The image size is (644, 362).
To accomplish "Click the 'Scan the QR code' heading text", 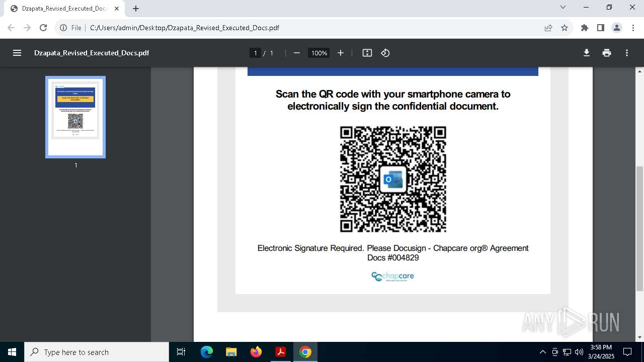I will point(393,100).
